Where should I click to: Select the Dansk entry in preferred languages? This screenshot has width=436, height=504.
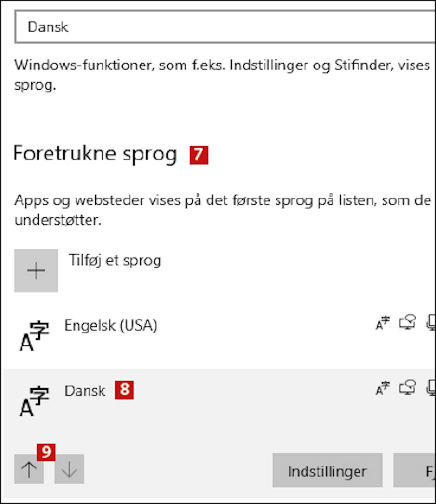219,402
